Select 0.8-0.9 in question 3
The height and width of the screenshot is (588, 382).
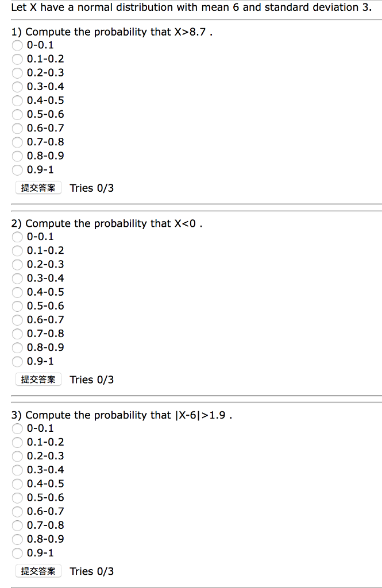pyautogui.click(x=17, y=539)
